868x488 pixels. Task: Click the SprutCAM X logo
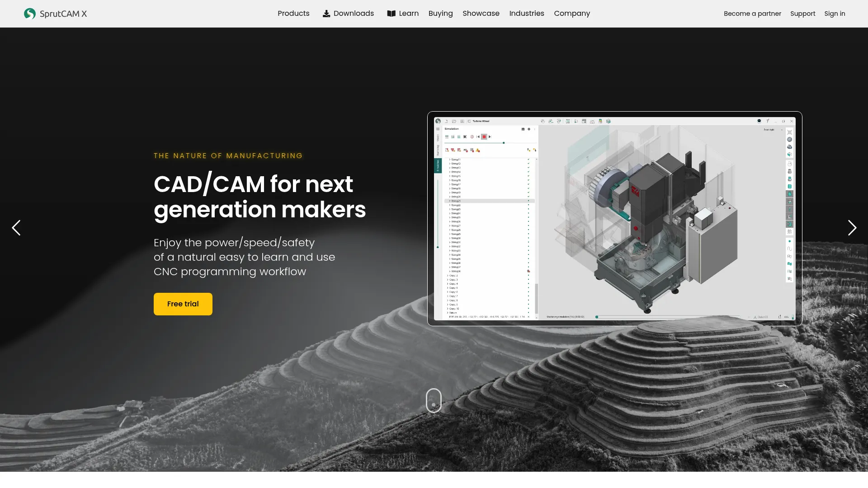[55, 14]
